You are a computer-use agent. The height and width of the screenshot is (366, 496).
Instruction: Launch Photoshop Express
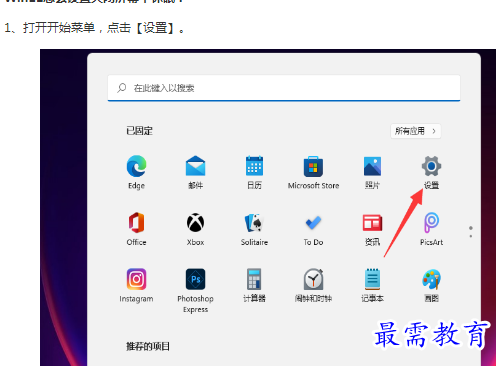click(195, 279)
